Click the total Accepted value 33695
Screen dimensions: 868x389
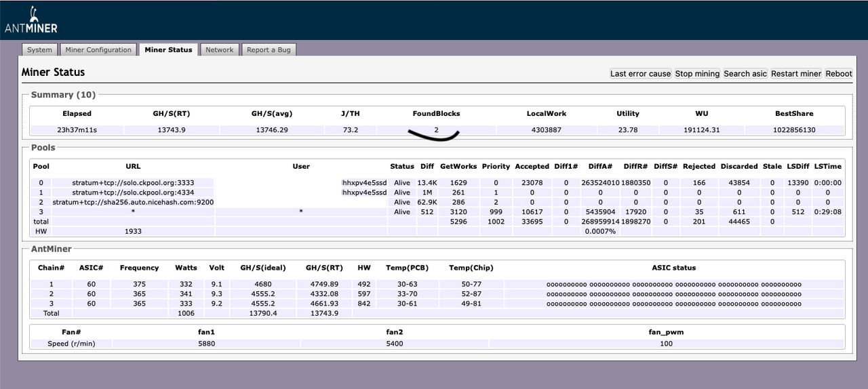532,221
